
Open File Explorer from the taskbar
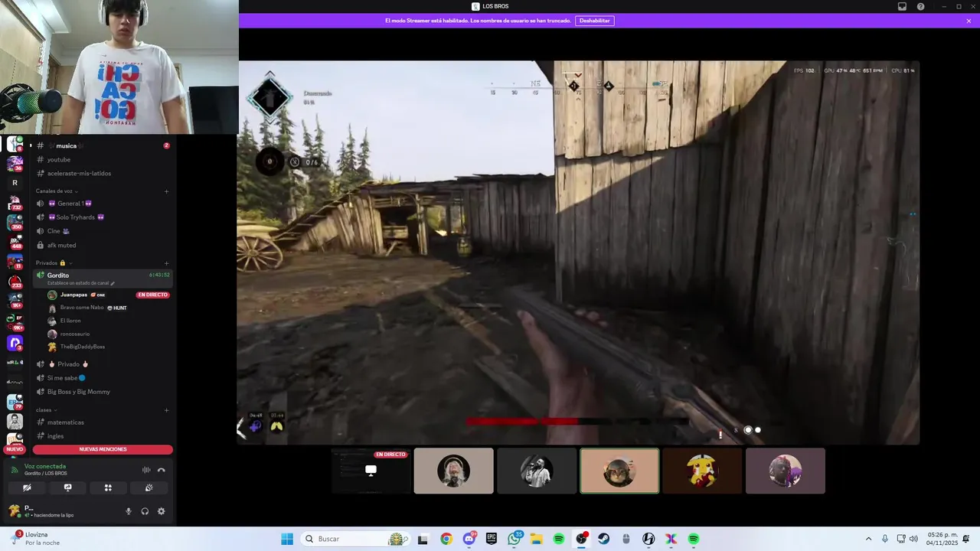tap(536, 539)
